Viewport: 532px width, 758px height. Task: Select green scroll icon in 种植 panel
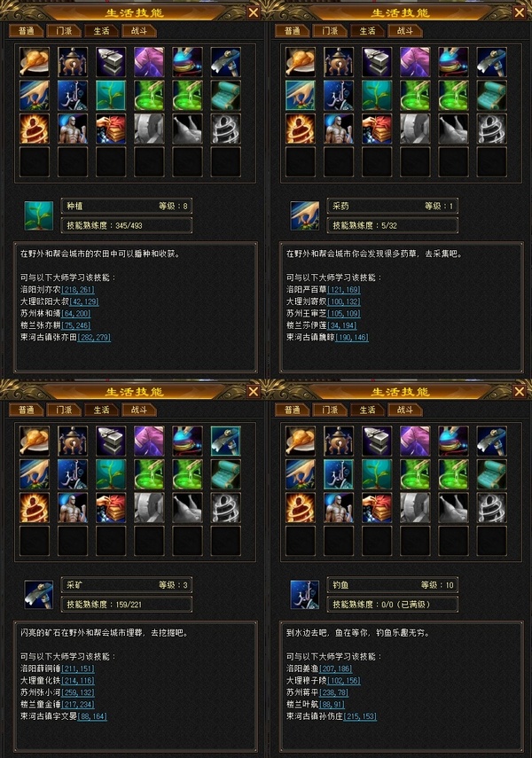(x=226, y=95)
